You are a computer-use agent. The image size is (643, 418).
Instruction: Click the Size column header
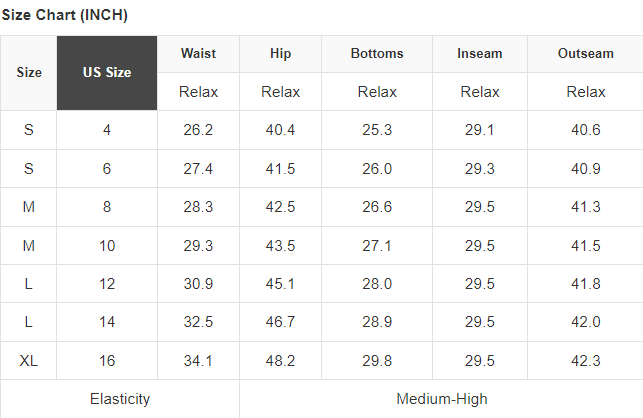coord(29,73)
